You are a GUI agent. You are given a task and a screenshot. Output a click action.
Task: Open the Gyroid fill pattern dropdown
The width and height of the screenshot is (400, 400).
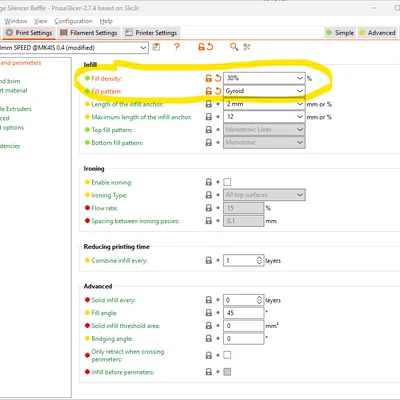click(x=264, y=91)
